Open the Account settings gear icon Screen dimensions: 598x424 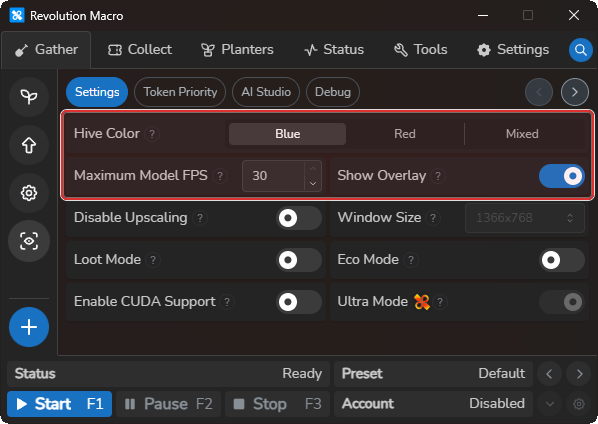coord(579,404)
